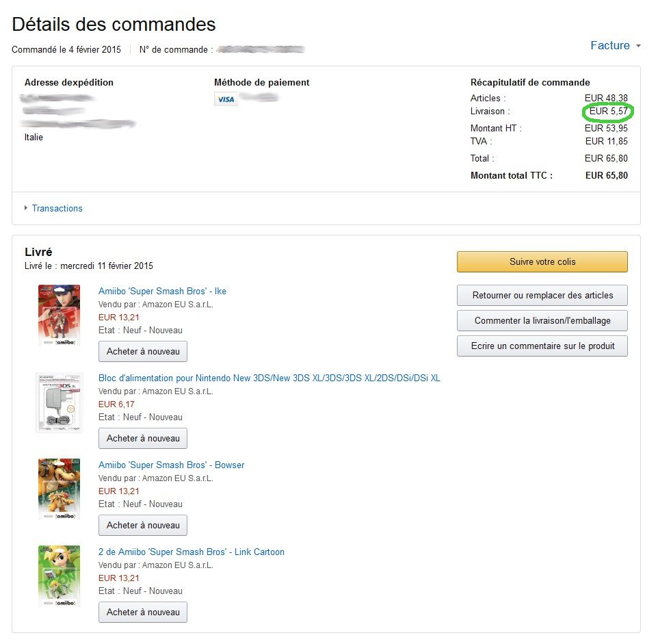Buy the Bowser amiibo again

(x=143, y=525)
